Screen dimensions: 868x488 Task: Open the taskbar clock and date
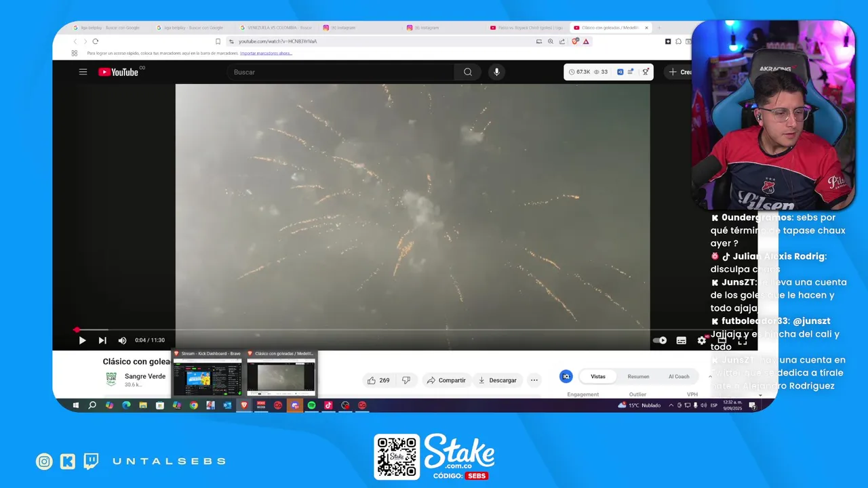pos(734,405)
